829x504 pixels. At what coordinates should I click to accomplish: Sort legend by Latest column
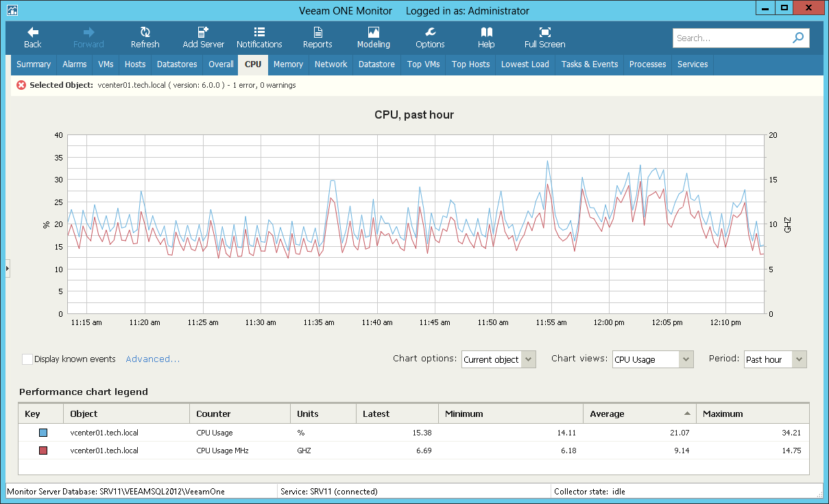397,413
